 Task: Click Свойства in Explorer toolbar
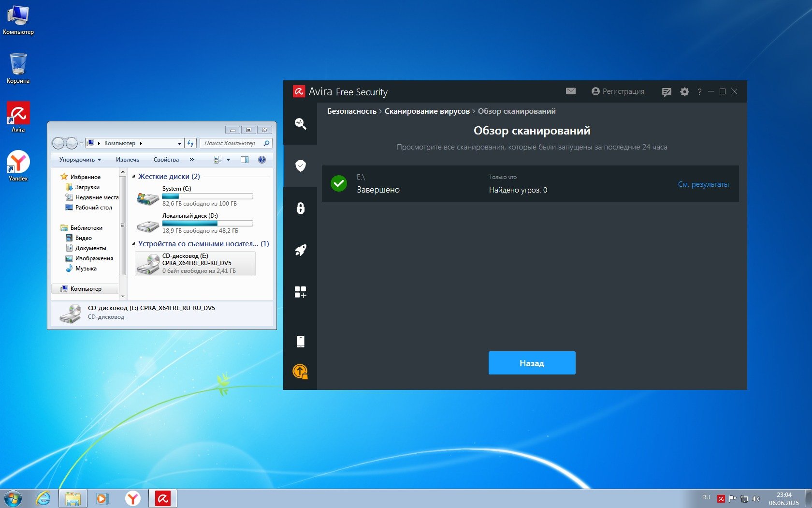166,160
